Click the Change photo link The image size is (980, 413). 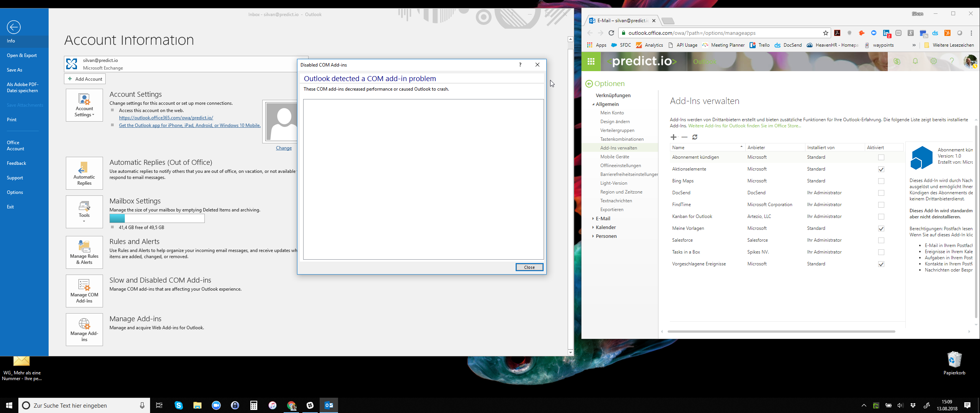[284, 148]
